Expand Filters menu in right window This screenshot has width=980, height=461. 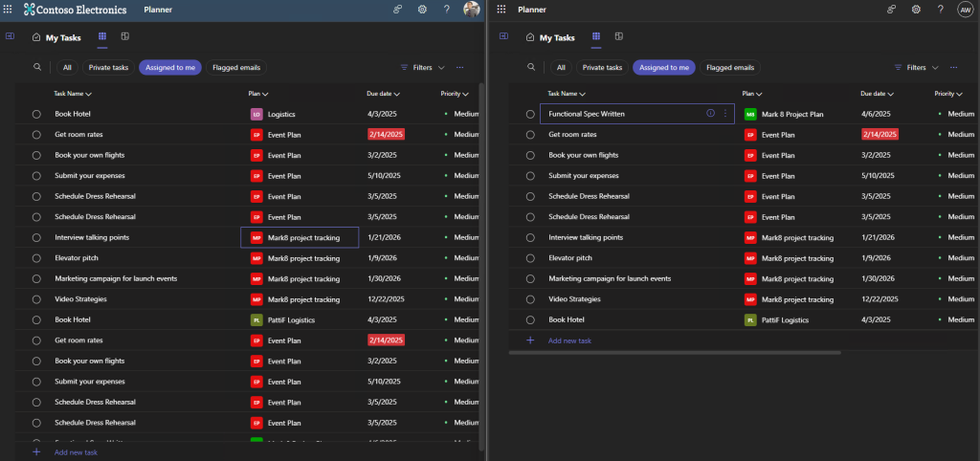click(916, 68)
